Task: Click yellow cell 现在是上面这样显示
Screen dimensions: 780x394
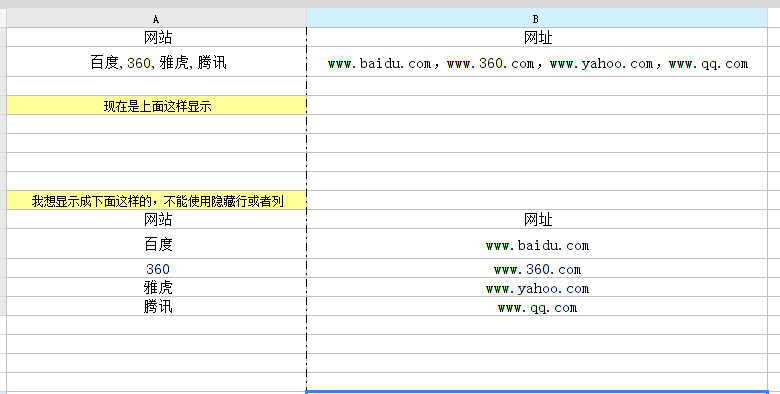Action: coord(156,105)
